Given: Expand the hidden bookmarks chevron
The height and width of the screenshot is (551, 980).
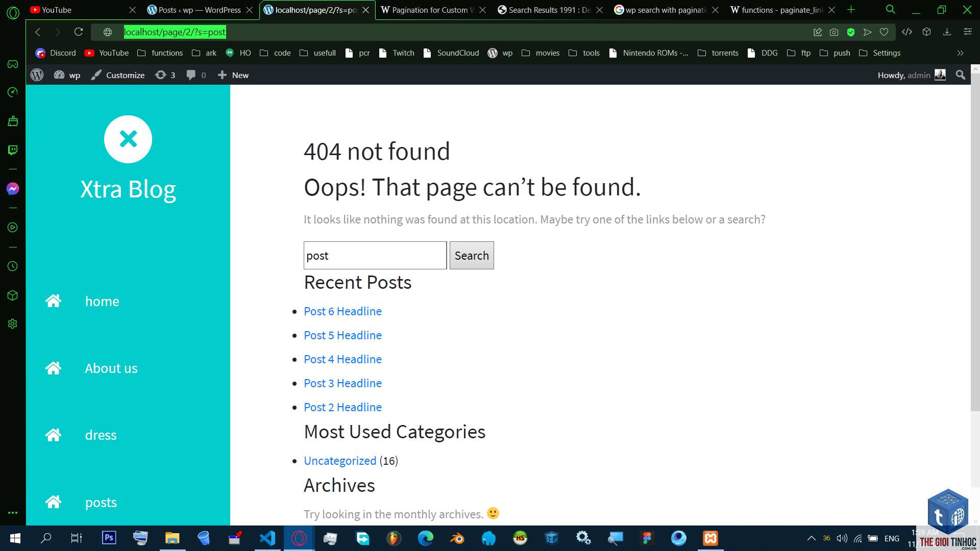Looking at the screenshot, I should tap(960, 53).
